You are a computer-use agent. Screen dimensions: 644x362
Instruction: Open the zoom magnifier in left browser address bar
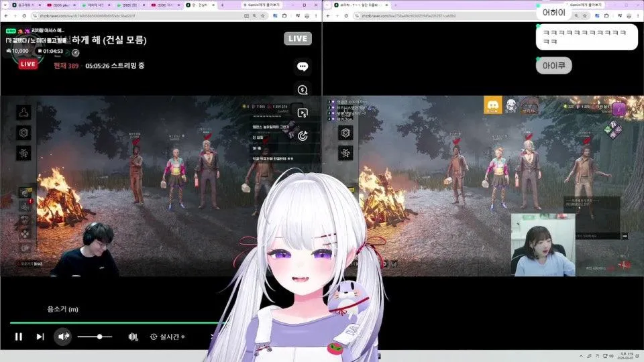coord(255,15)
